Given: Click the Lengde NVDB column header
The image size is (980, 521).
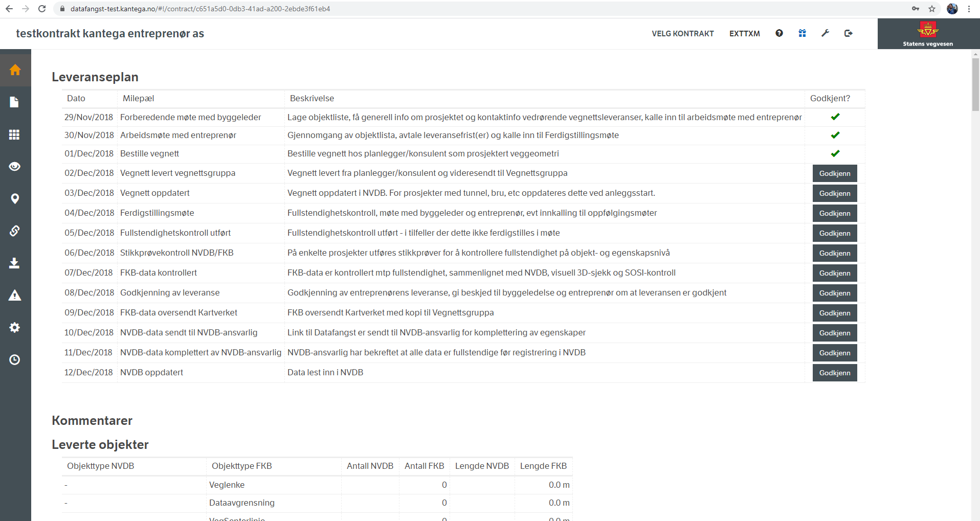Looking at the screenshot, I should coord(482,466).
